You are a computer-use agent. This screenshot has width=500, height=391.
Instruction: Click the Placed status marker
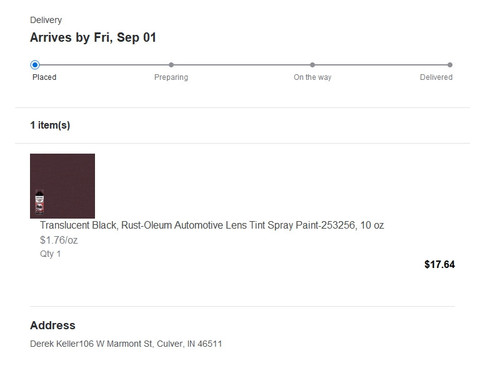[35, 65]
